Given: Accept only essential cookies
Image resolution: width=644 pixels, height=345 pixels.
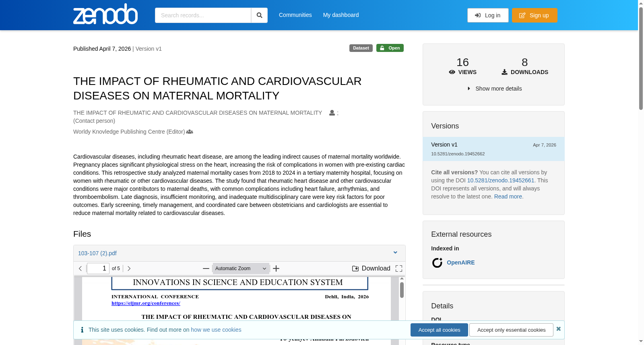Looking at the screenshot, I should pos(511,330).
